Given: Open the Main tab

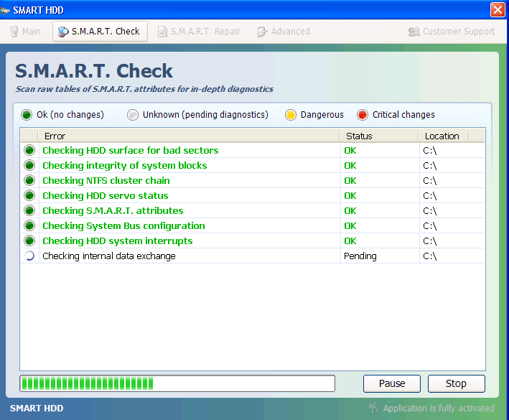Looking at the screenshot, I should tap(25, 32).
